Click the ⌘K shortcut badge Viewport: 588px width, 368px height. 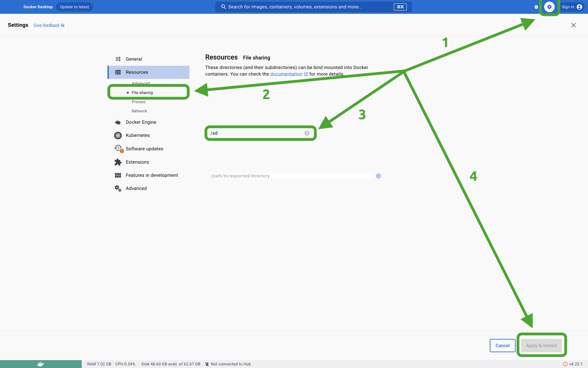point(400,7)
